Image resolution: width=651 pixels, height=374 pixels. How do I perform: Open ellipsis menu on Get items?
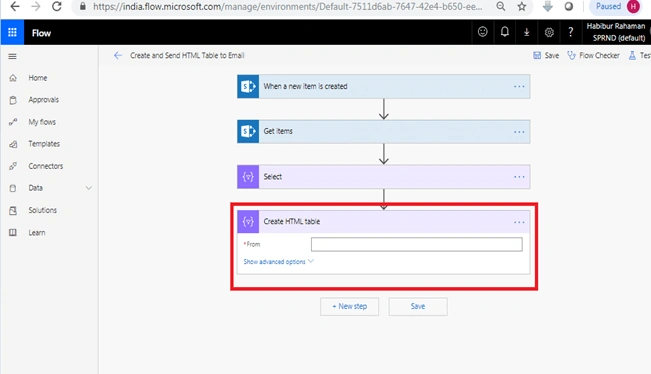tap(519, 132)
